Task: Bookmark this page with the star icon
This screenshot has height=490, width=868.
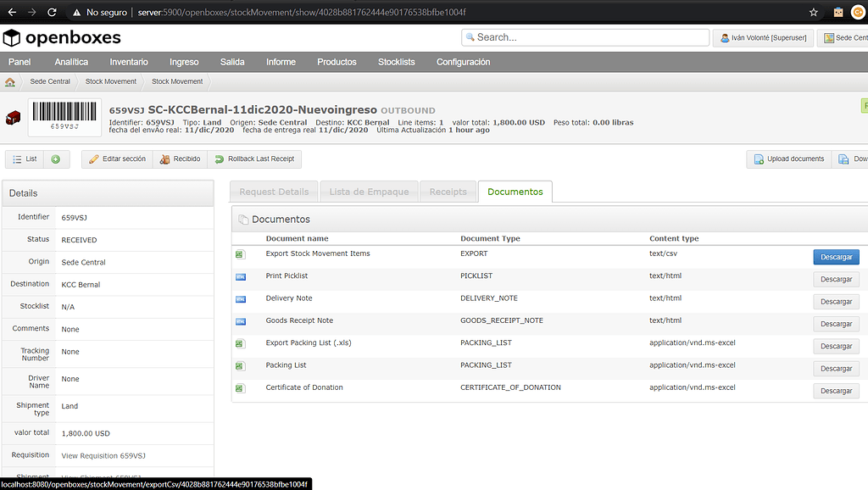Action: [x=814, y=13]
